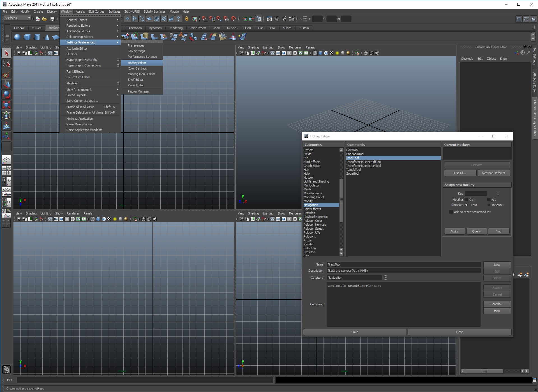The height and width of the screenshot is (392, 538).
Task: Click the Restore Defaults button
Action: 493,173
